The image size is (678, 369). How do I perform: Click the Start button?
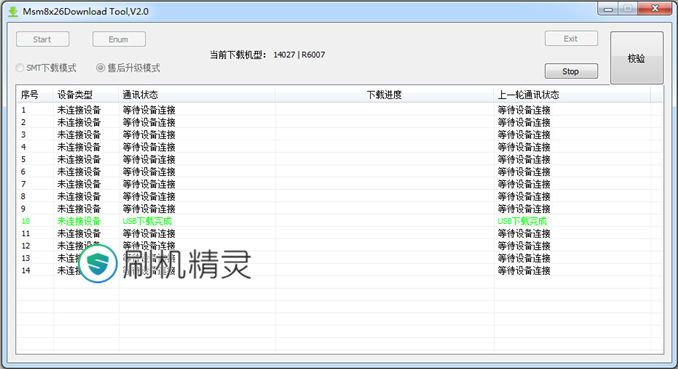(42, 39)
